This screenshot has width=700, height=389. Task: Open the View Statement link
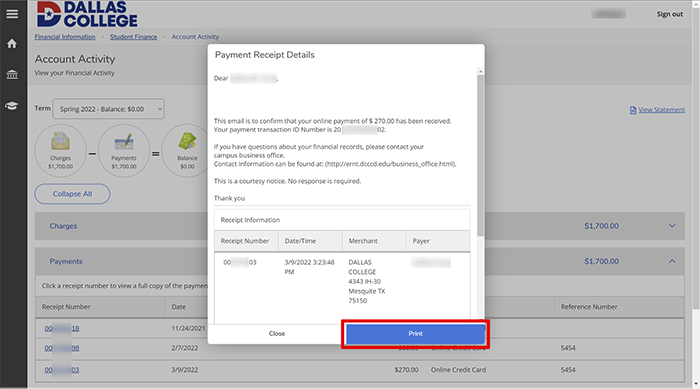(661, 110)
